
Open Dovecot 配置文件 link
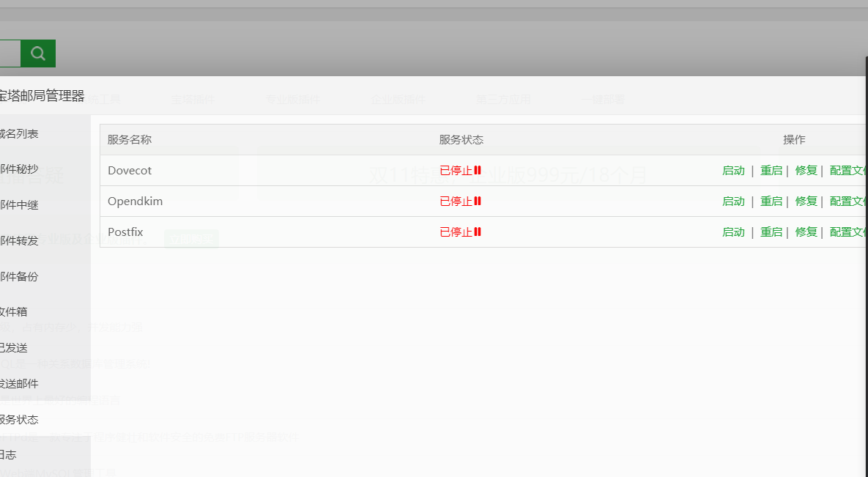(849, 171)
